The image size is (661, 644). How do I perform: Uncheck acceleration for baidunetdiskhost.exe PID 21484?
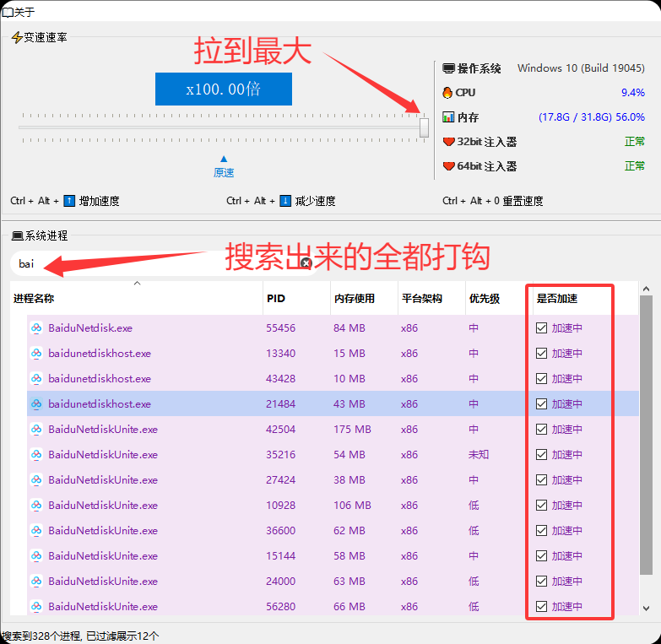tap(541, 403)
